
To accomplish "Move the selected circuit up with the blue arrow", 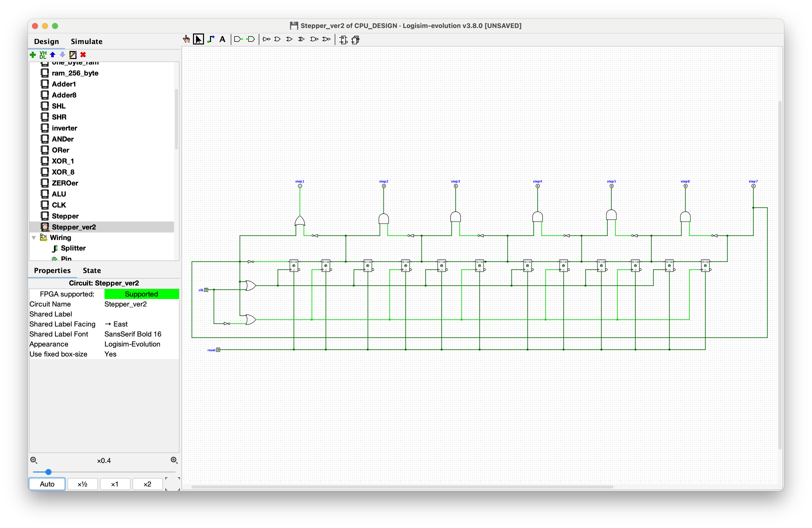I will (x=52, y=54).
